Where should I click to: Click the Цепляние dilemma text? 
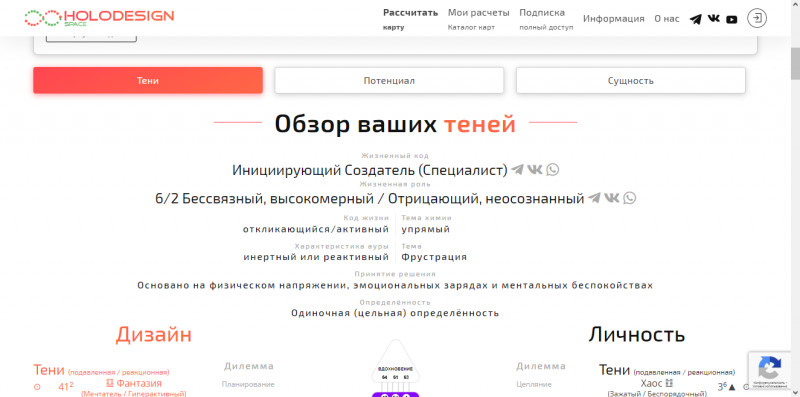pos(534,384)
